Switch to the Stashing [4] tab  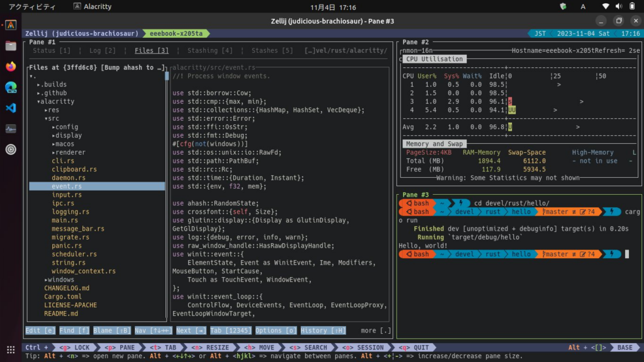pyautogui.click(x=210, y=50)
